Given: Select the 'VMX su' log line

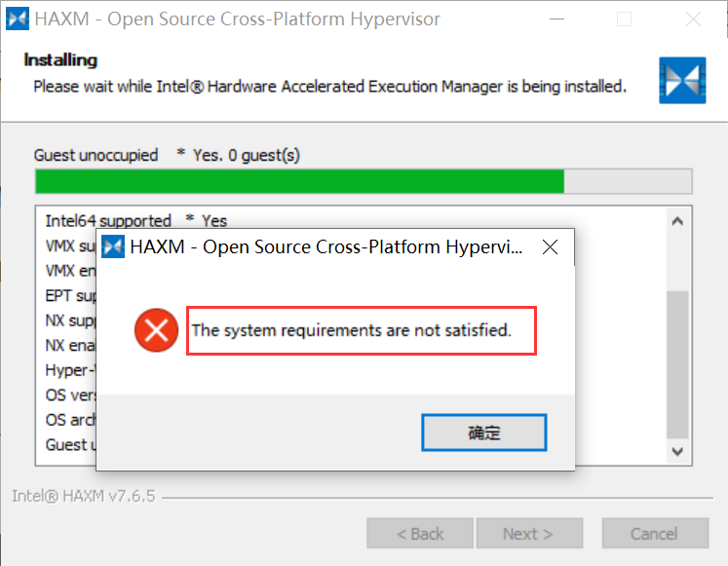Looking at the screenshot, I should 70,245.
